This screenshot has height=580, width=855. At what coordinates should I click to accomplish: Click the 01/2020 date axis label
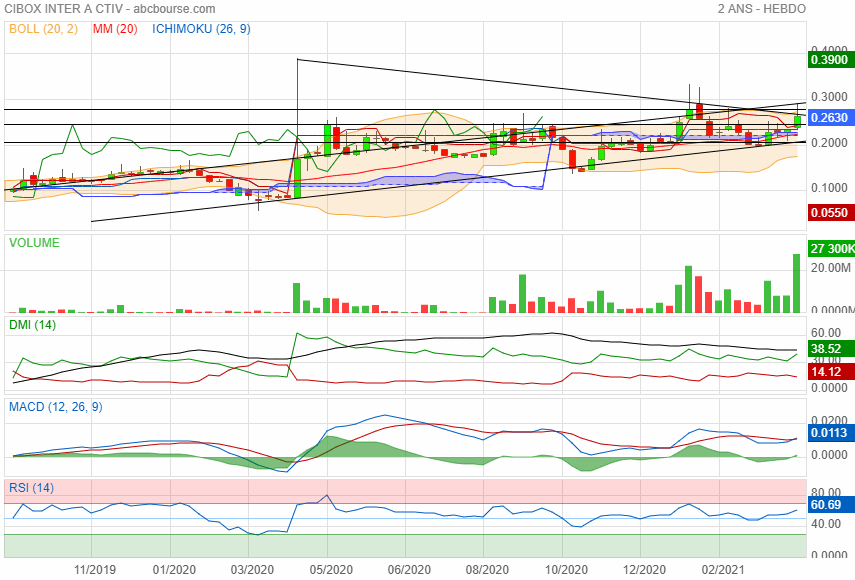174,570
